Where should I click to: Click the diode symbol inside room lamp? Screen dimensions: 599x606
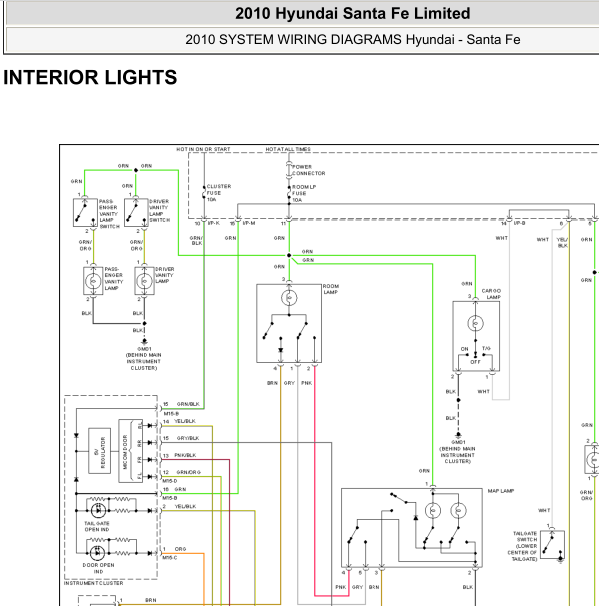tap(281, 350)
